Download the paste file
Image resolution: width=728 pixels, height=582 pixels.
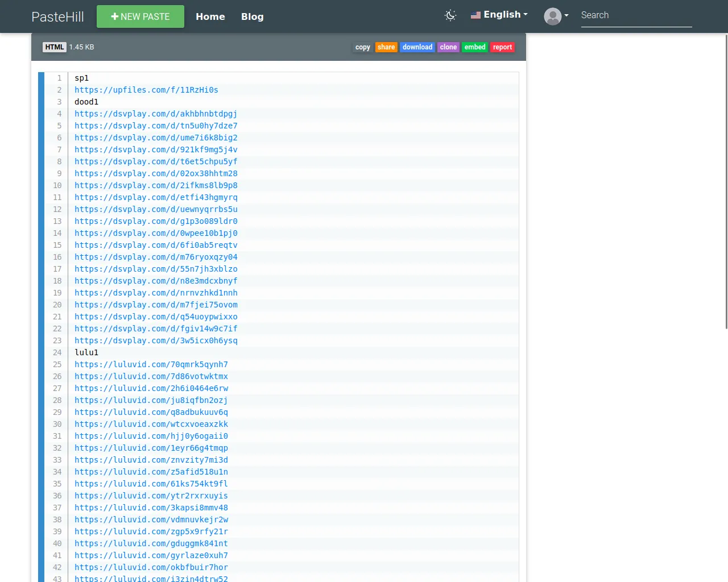point(417,47)
